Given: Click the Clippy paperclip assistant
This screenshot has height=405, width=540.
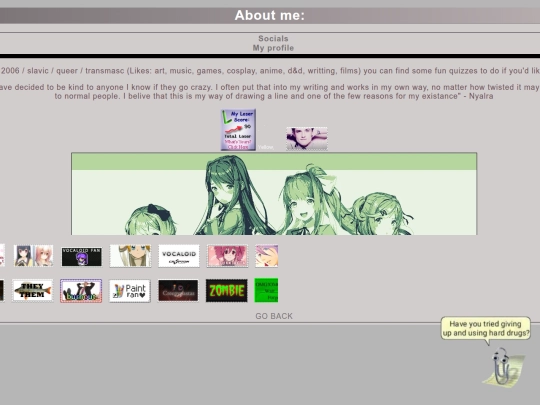Looking at the screenshot, I should [503, 367].
